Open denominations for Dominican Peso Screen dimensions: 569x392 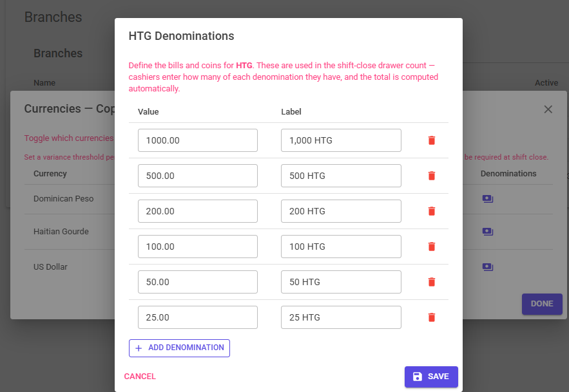[488, 199]
